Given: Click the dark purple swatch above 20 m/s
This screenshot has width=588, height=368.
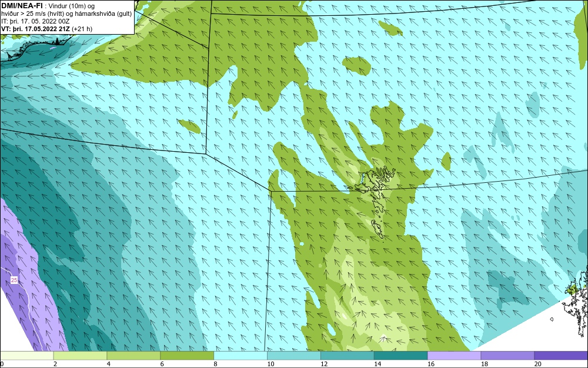Looking at the screenshot, I should pos(561,355).
